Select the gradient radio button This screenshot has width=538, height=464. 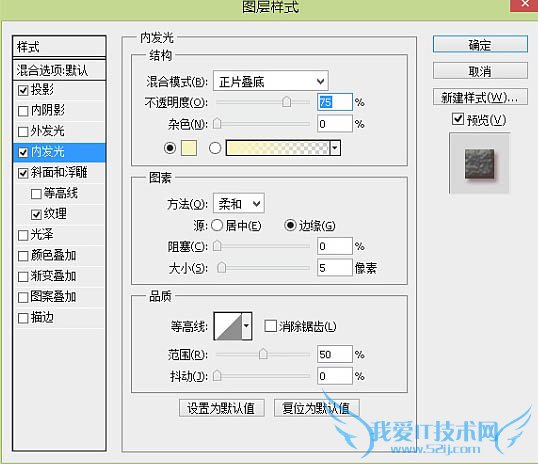point(215,148)
